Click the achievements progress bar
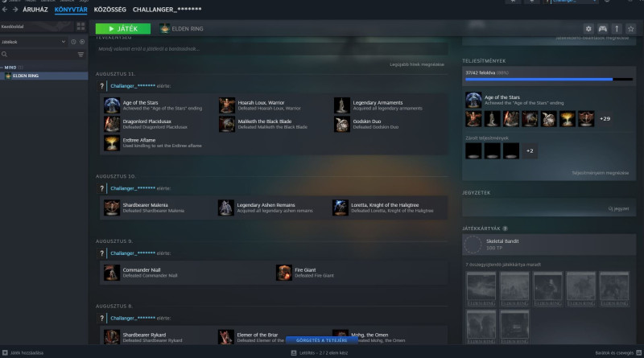 [549, 79]
